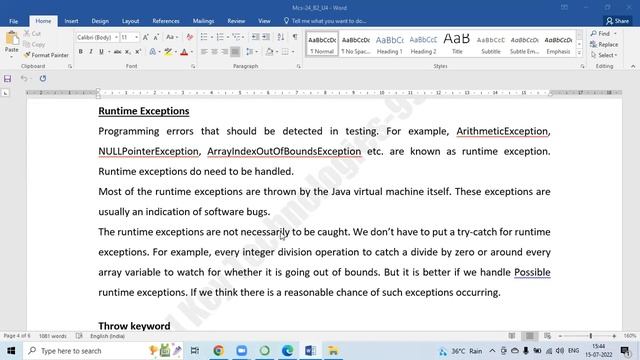Viewport: 640px width, 360px height.
Task: Click the Share button
Action: [618, 21]
